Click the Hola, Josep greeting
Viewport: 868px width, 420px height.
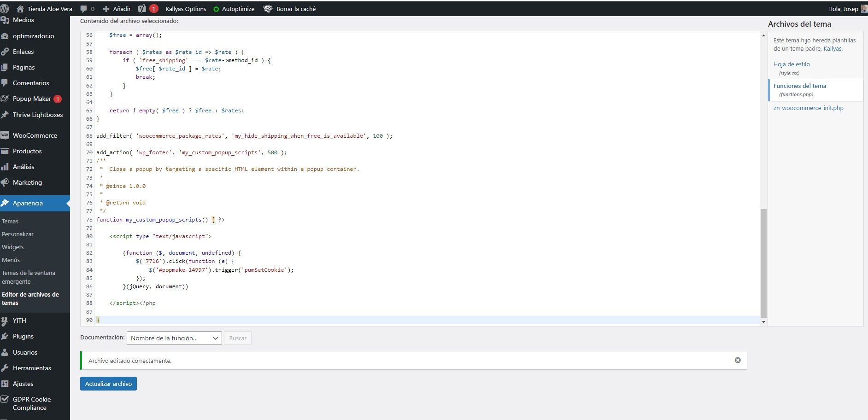tap(843, 9)
